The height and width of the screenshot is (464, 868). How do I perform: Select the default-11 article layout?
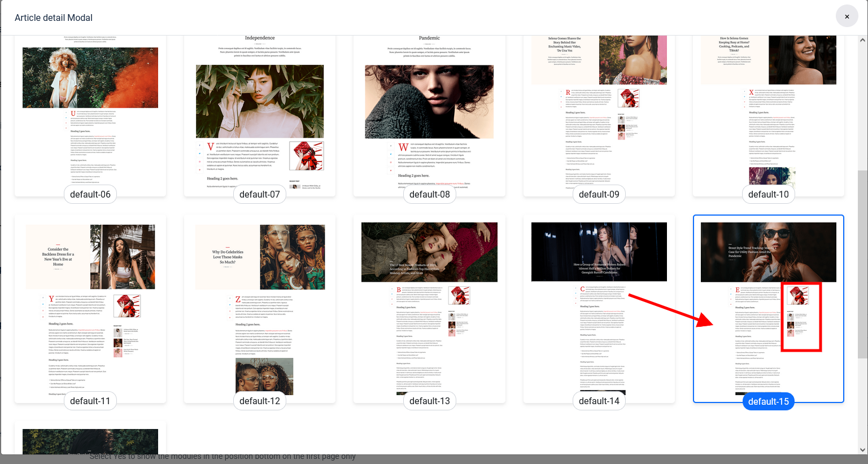point(90,309)
